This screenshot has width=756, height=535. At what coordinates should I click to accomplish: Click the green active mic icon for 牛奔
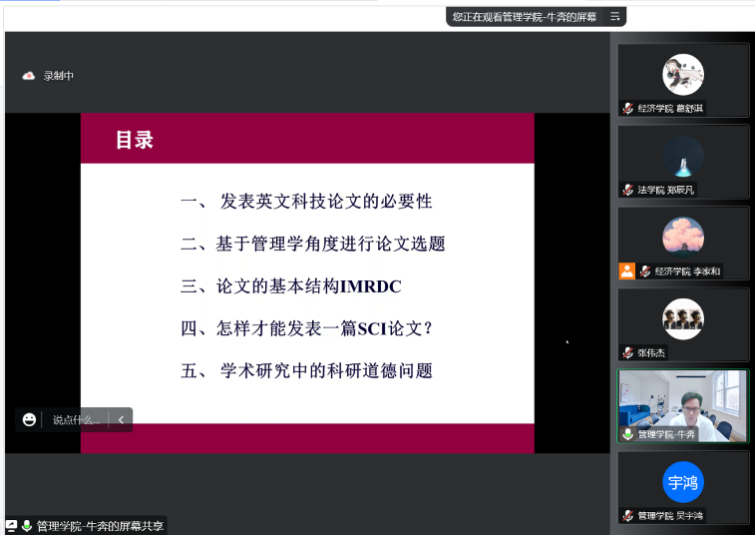tap(628, 434)
